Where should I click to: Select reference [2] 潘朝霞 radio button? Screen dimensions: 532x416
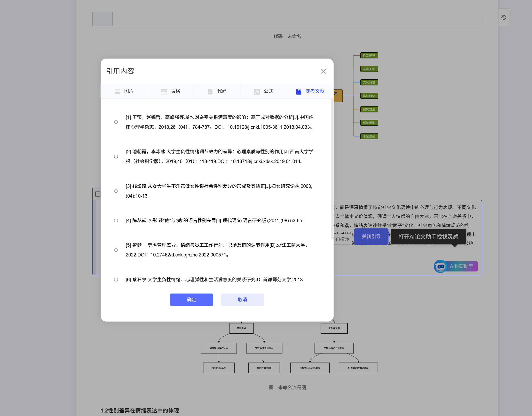click(x=116, y=157)
